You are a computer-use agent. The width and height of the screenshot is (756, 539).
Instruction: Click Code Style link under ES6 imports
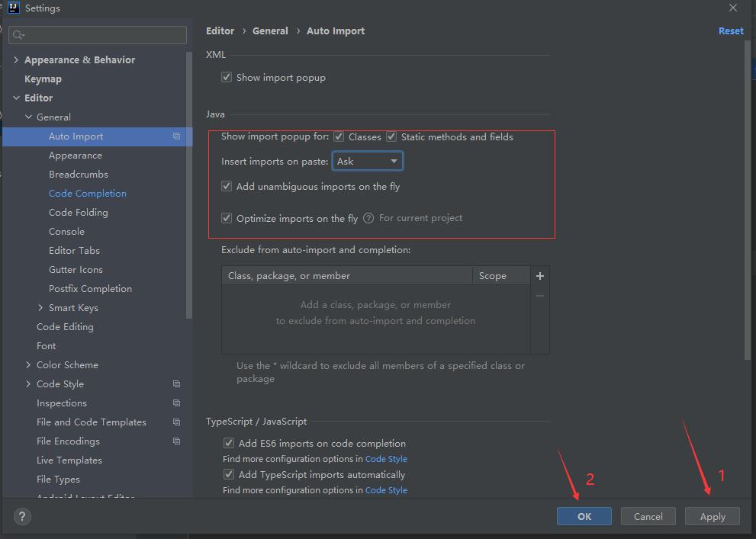coord(386,459)
